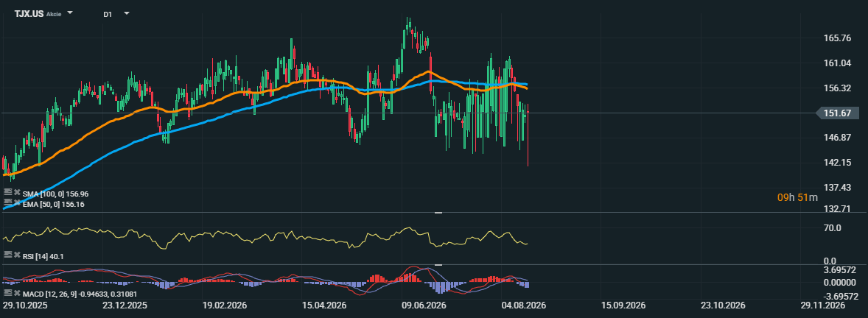Click the MACD 0.00000 axis label
Screen dimensions: 868x318
[x=841, y=282]
